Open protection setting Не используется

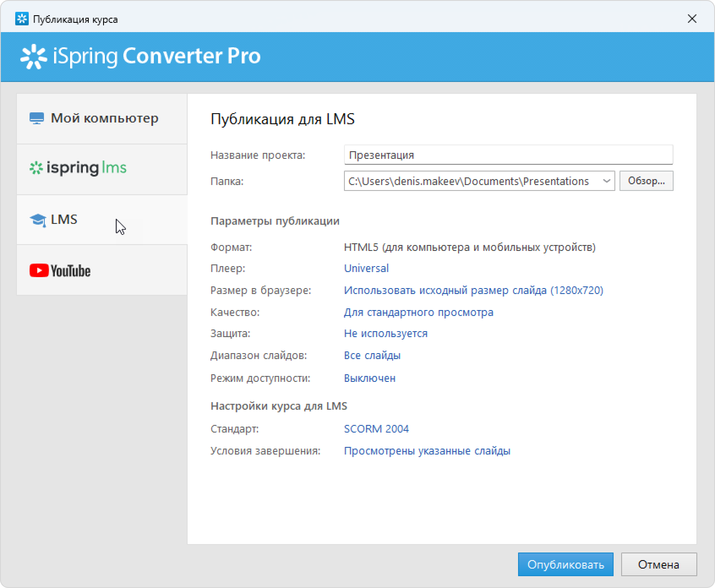[x=386, y=333]
